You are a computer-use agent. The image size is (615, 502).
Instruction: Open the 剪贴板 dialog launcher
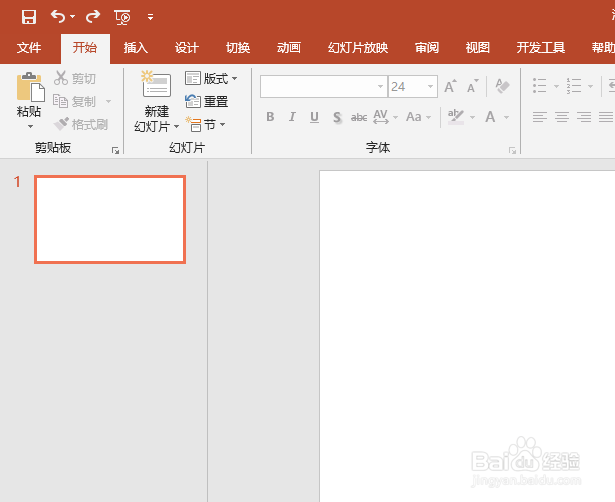[x=115, y=150]
